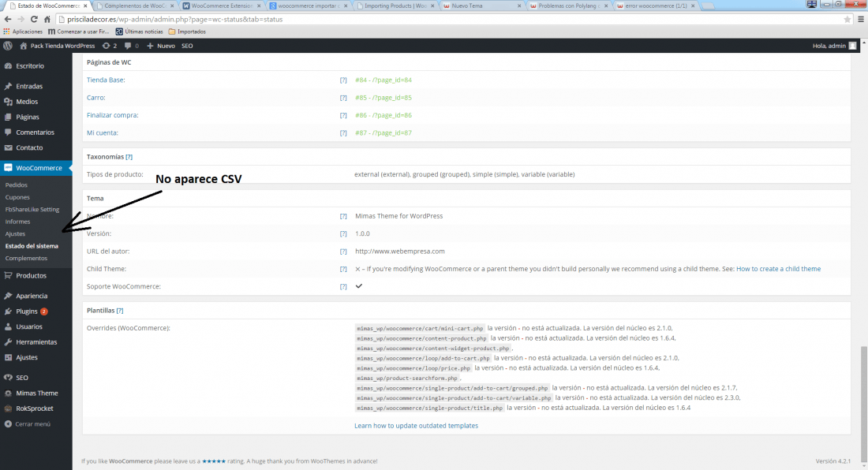Click the help [?] beside Child Theme

tap(343, 269)
